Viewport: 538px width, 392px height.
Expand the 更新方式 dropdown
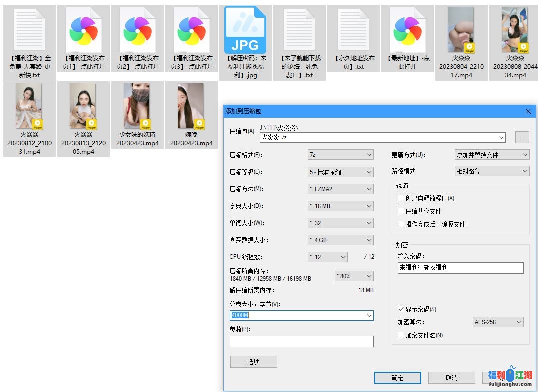click(x=491, y=155)
